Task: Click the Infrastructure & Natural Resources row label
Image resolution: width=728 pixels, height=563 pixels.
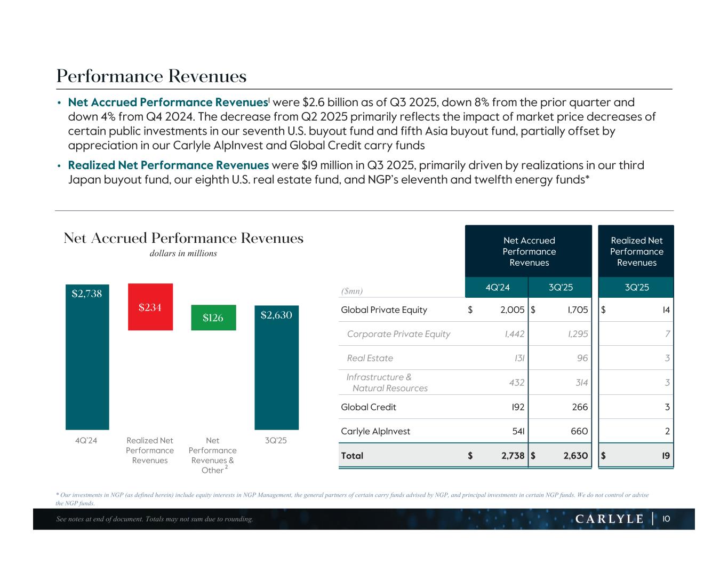Action: pyautogui.click(x=387, y=383)
